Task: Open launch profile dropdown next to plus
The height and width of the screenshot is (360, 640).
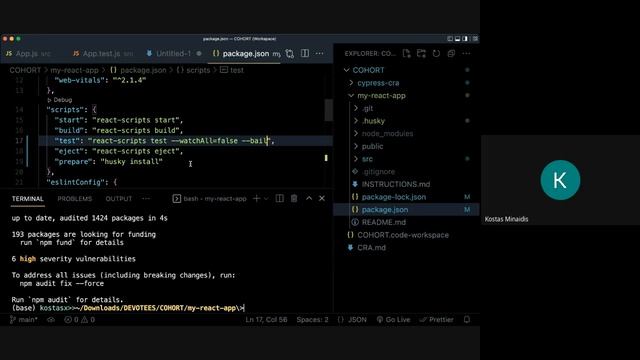Action: coord(267,199)
